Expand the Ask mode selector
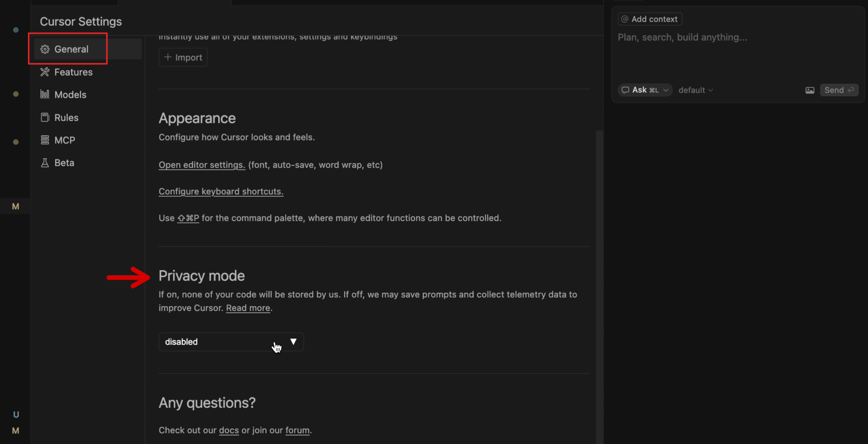868x444 pixels. tap(645, 90)
